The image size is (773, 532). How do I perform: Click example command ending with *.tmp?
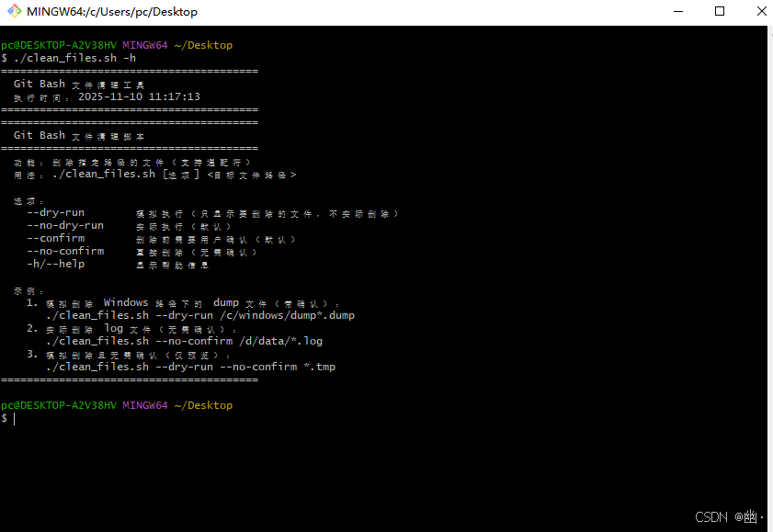coord(190,367)
